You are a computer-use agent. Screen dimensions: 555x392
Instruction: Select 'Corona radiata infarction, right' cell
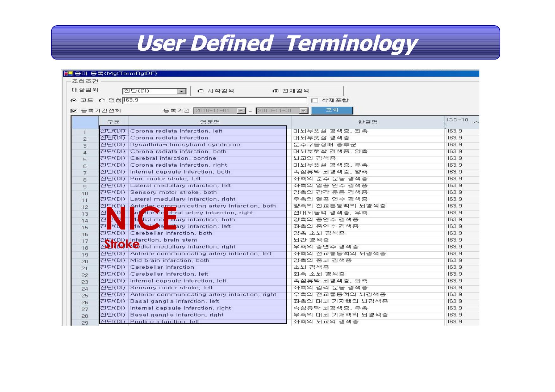pos(210,165)
